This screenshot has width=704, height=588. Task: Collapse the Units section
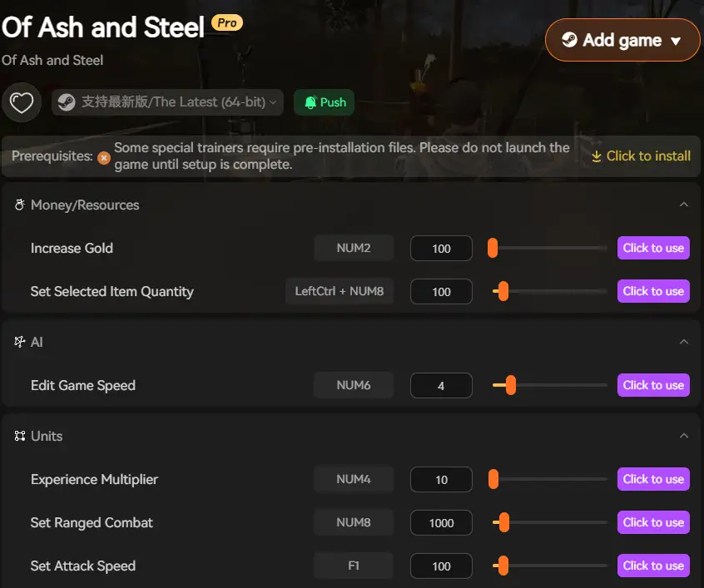coord(684,435)
